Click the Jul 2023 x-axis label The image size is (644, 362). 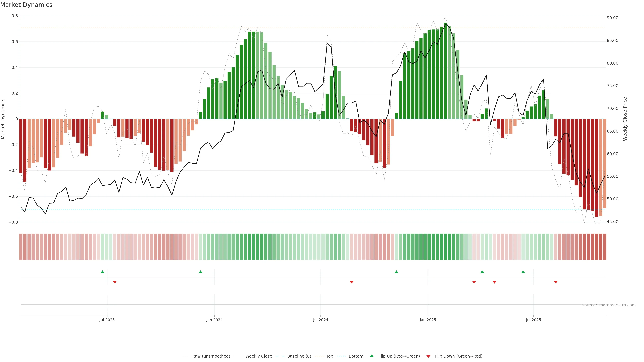107,320
